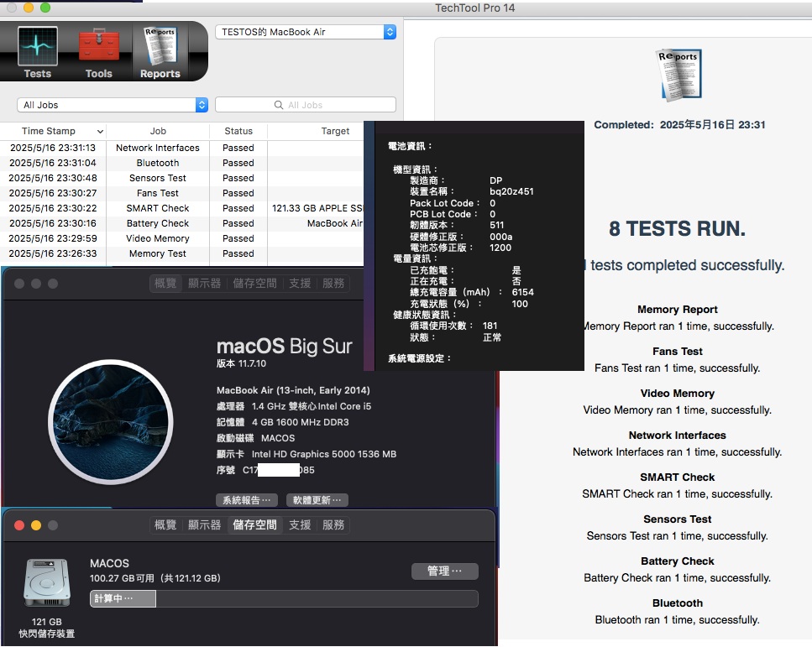Switch to 支援 tab in the storage window
812x647 pixels.
[x=299, y=524]
